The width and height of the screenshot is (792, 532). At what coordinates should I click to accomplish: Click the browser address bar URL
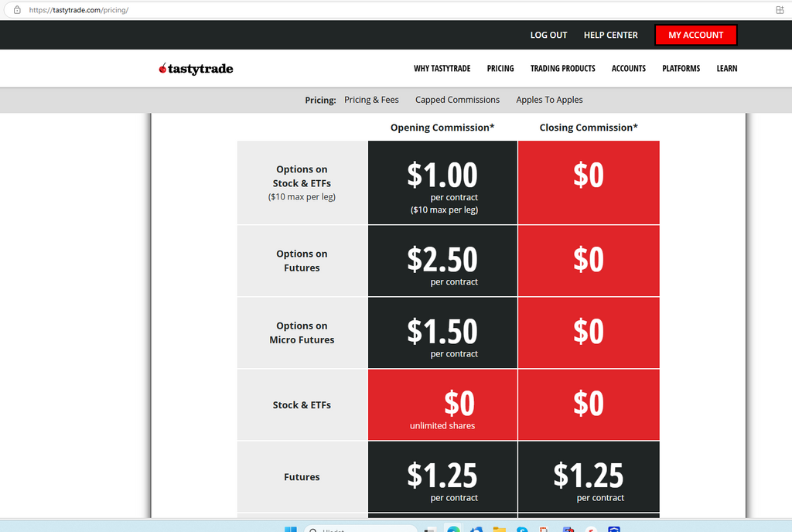(79, 10)
